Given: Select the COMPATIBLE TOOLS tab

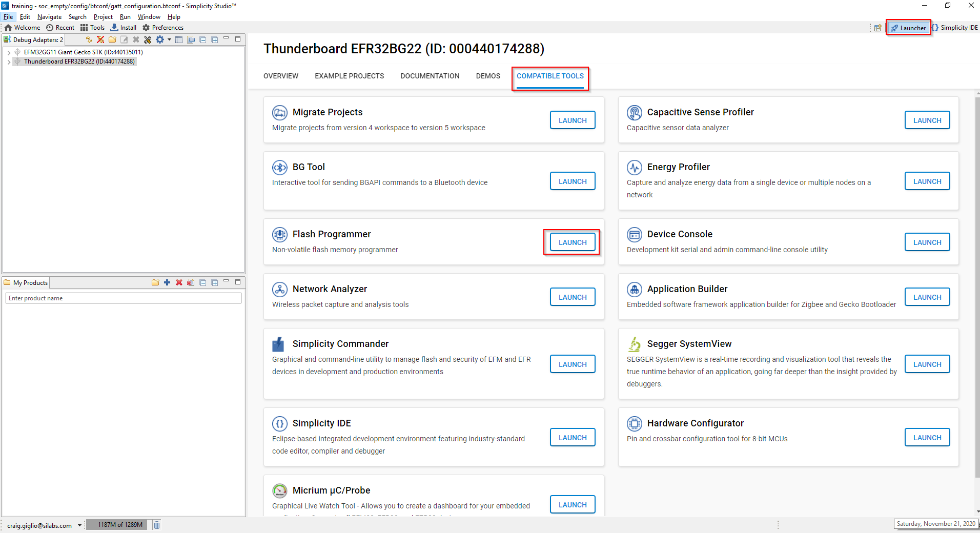Looking at the screenshot, I should pos(550,76).
